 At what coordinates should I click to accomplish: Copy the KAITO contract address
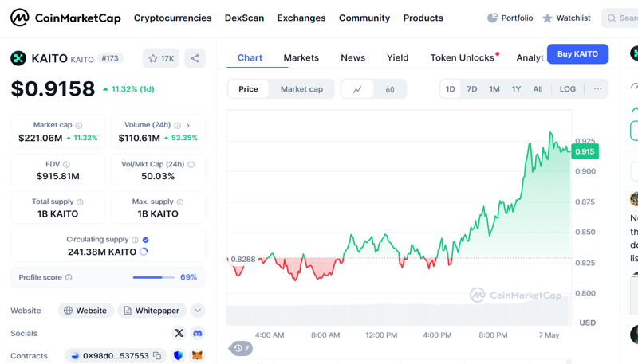click(157, 356)
